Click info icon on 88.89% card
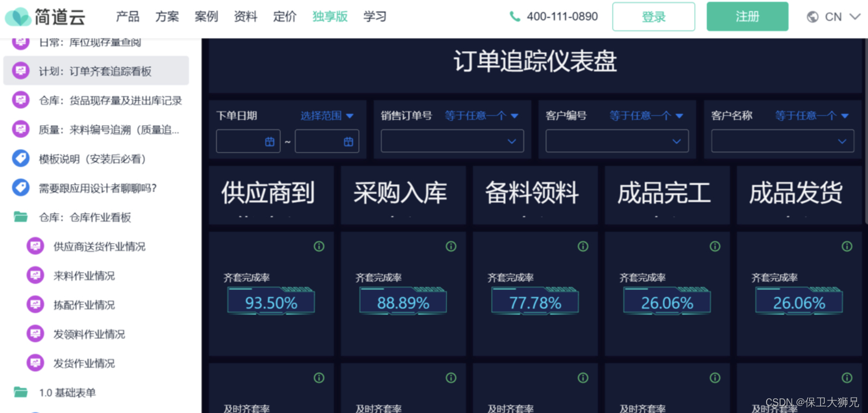868x413 pixels. [451, 246]
